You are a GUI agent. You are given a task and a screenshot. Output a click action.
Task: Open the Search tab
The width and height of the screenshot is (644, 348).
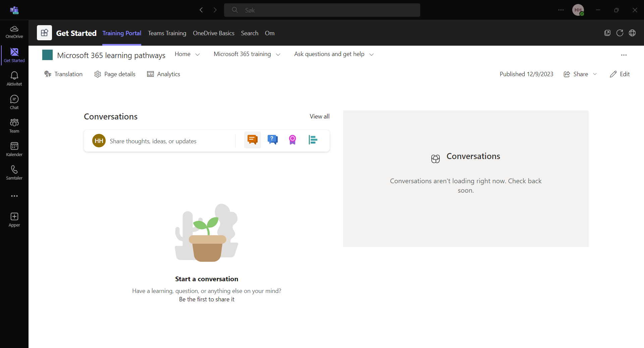pos(250,33)
